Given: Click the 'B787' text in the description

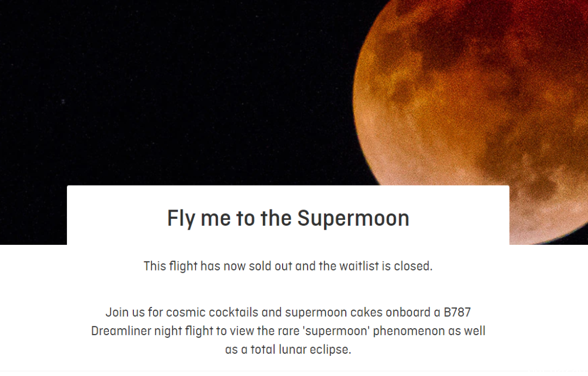Looking at the screenshot, I should 457,312.
